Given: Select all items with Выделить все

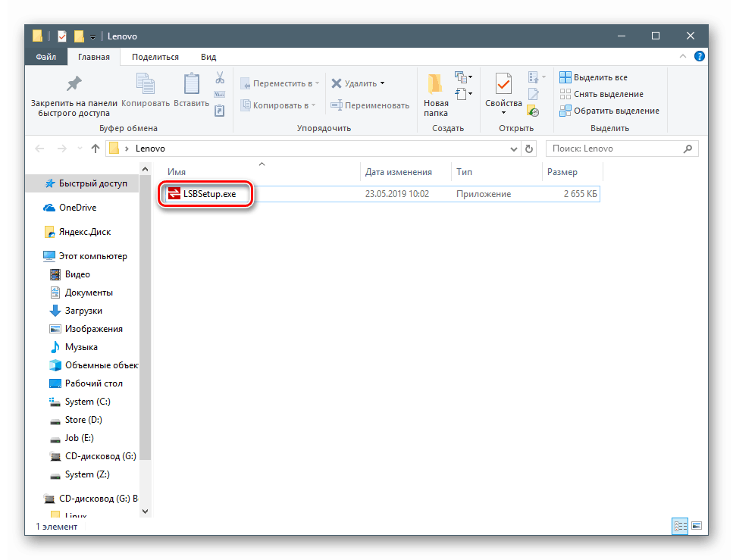Looking at the screenshot, I should click(x=594, y=77).
